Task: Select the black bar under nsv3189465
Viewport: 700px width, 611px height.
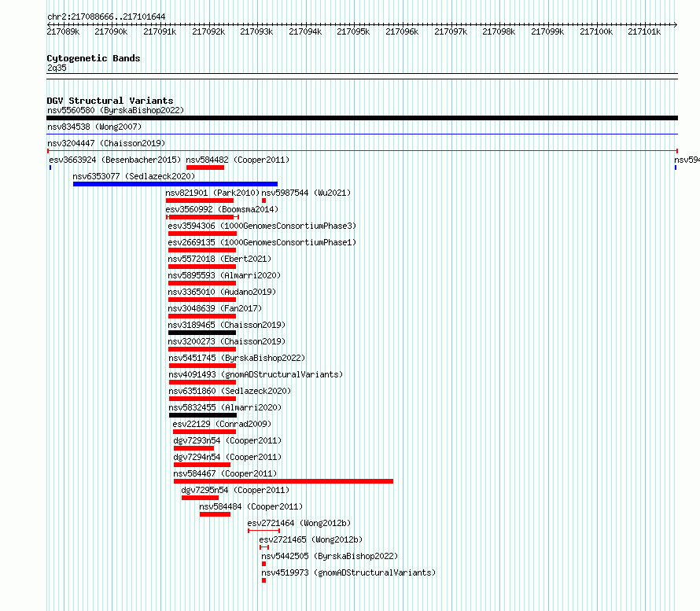Action: point(202,333)
